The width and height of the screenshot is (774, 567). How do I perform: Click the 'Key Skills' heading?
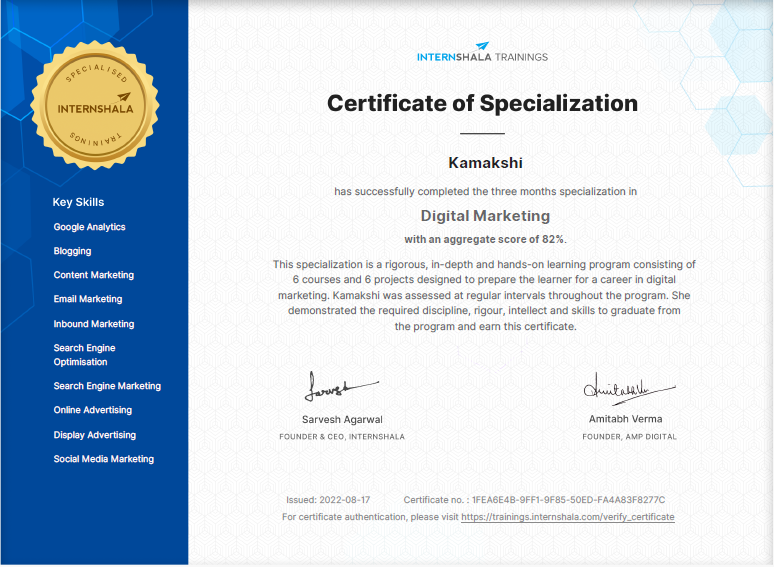tap(78, 202)
